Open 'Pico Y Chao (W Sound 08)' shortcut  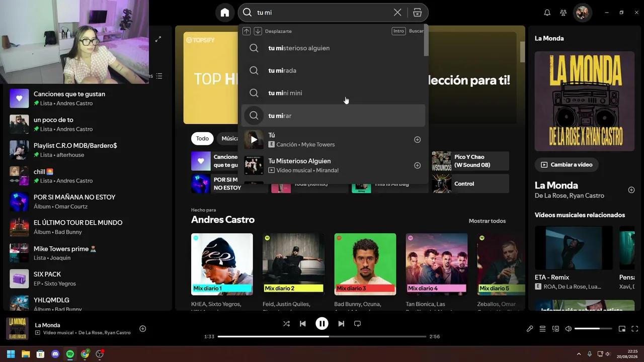[470, 161]
